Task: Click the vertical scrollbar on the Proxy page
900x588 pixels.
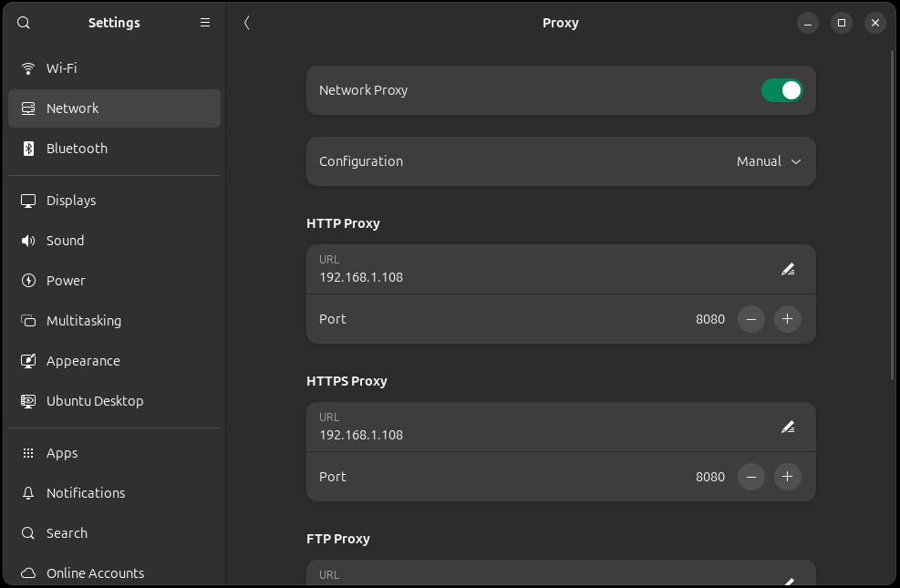Action: 892,215
